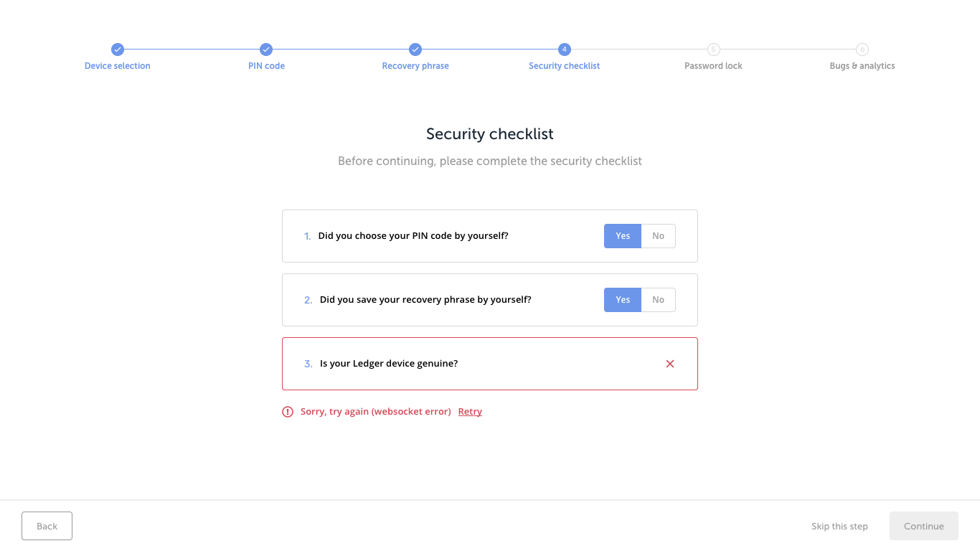This screenshot has width=980, height=551.
Task: Select No for saving recovery phrase
Action: [x=658, y=300]
